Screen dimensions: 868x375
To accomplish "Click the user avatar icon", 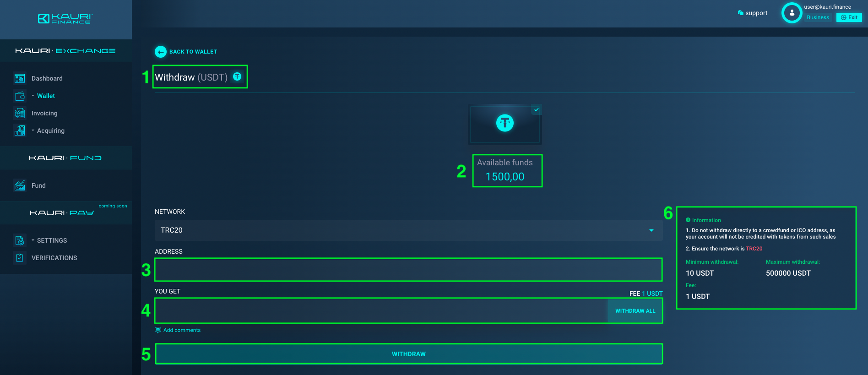I will point(792,13).
